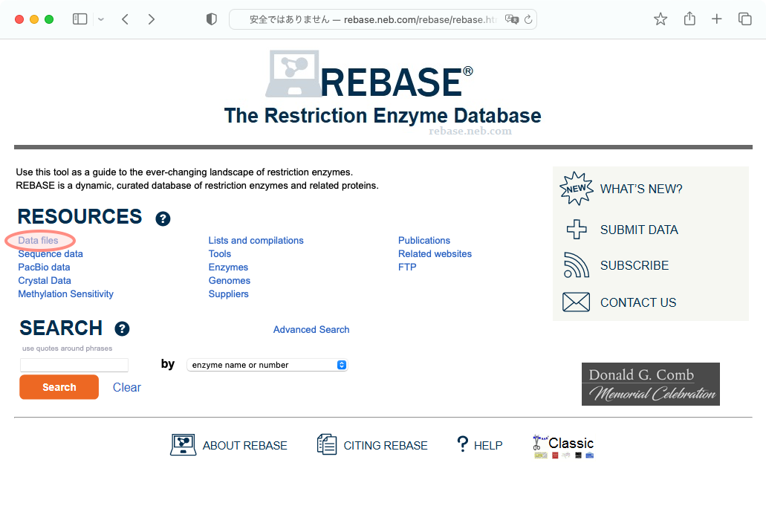The image size is (766, 532).
Task: Click the REBASE laptop logo
Action: click(293, 74)
